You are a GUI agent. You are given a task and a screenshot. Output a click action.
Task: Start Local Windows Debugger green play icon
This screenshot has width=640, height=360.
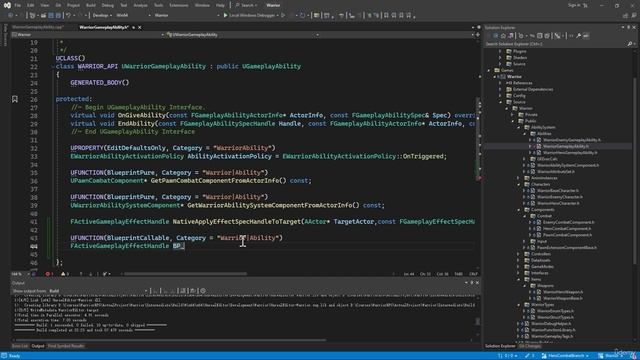point(225,16)
